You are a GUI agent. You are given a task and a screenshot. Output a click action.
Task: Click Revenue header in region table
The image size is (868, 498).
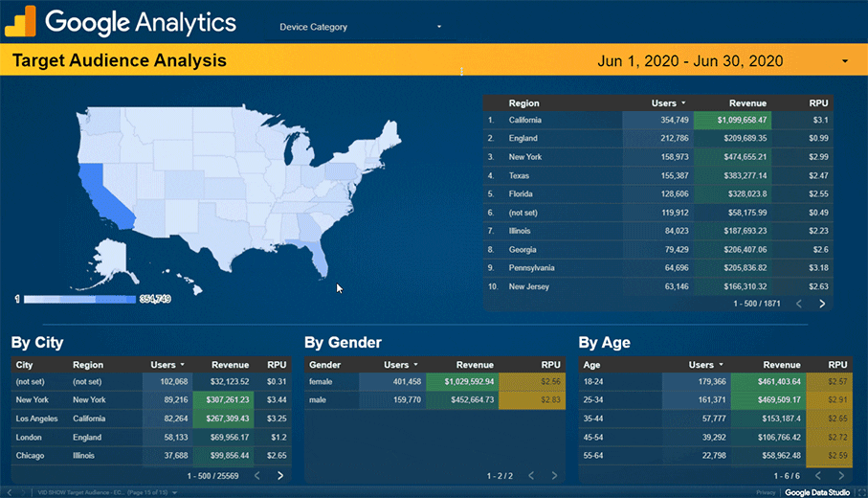tap(747, 103)
